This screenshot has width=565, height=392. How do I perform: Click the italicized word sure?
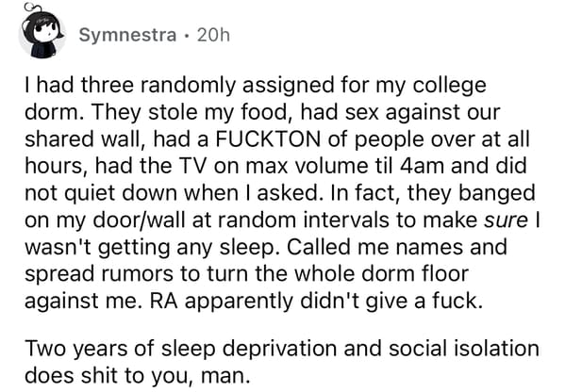click(x=506, y=220)
